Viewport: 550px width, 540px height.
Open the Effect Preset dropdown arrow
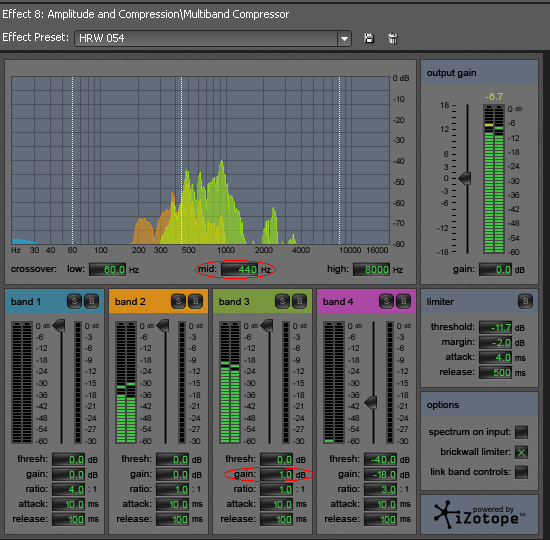[x=344, y=38]
